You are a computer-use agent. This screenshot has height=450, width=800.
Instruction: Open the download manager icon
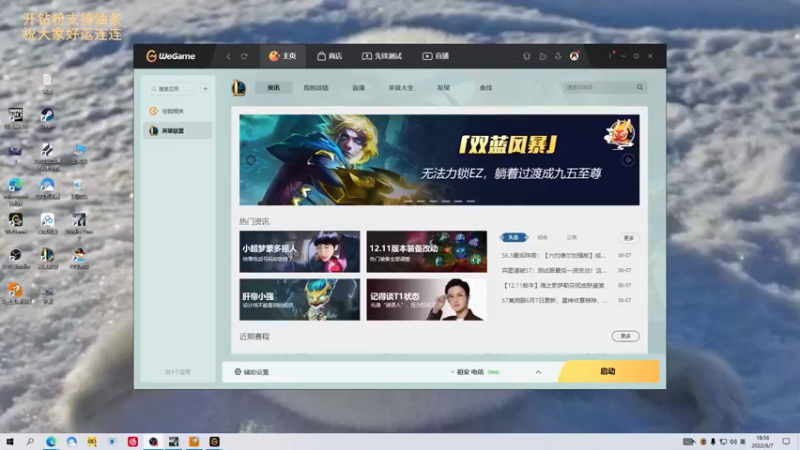558,56
